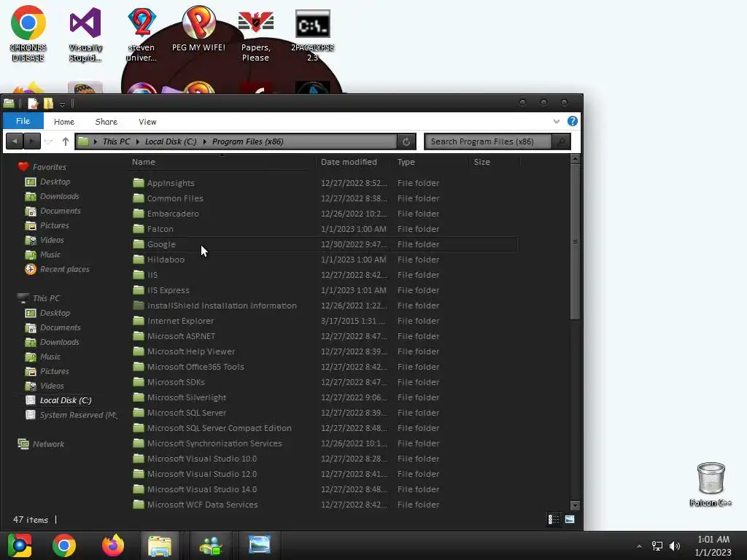Switch to the Share ribbon tab
This screenshot has width=747, height=560.
(107, 122)
